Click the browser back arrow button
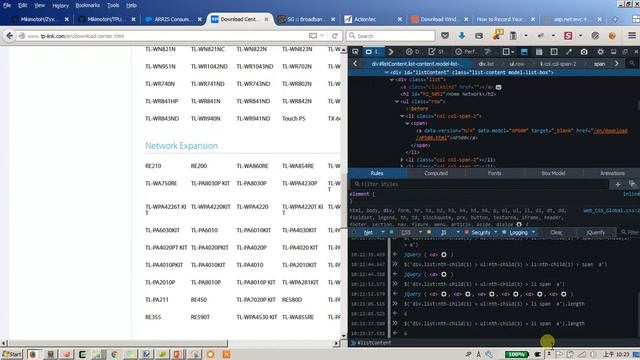This screenshot has height=360, width=640. tap(9, 36)
